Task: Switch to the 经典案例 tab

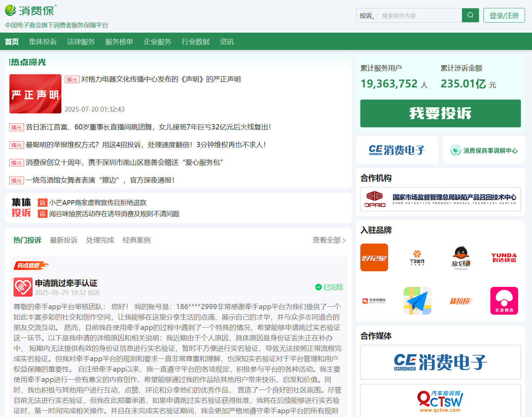Action: (x=137, y=240)
